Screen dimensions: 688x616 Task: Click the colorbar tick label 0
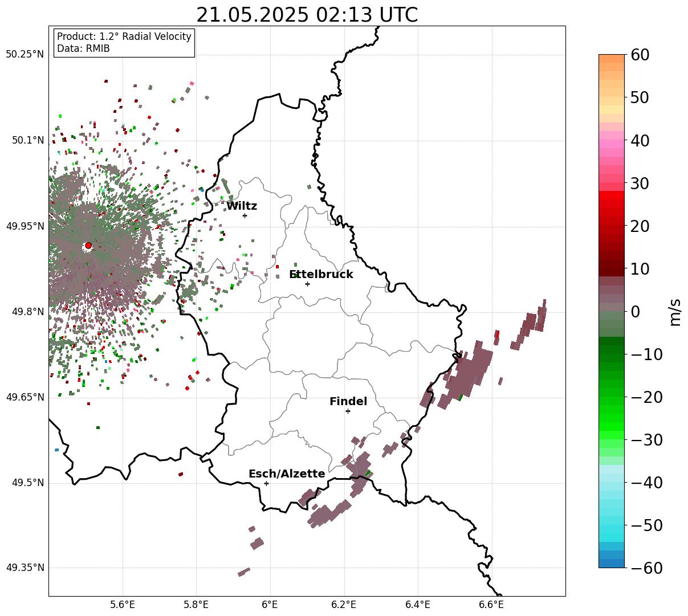[636, 312]
